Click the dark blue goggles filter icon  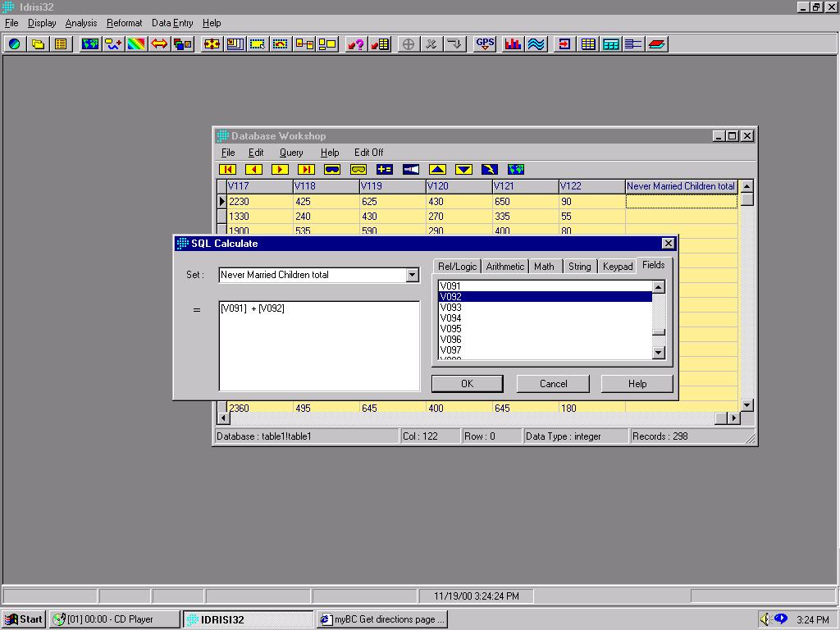[x=332, y=169]
